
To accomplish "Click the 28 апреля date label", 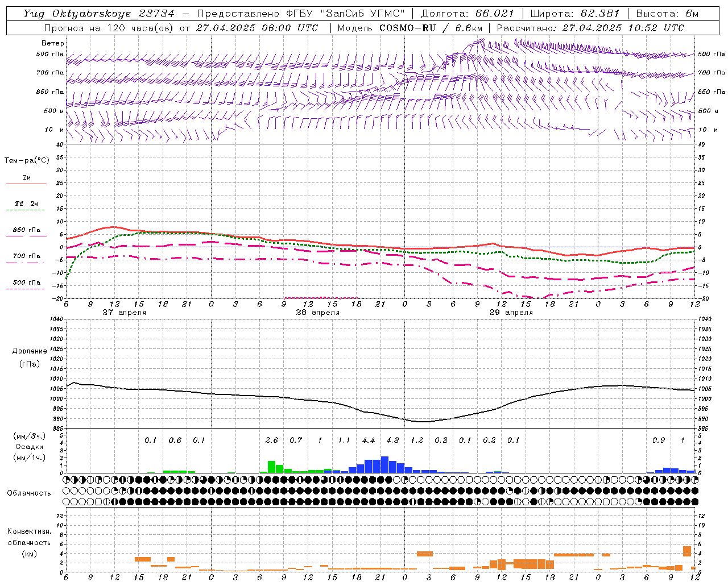I will coord(317,313).
